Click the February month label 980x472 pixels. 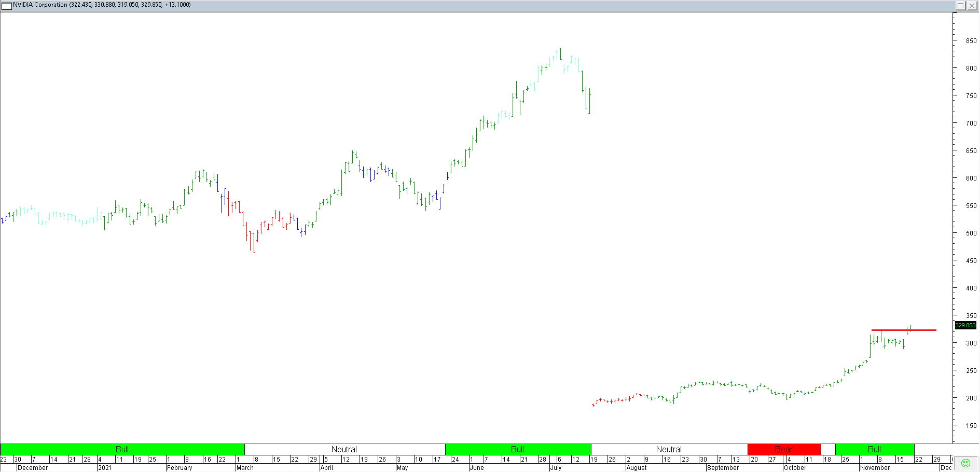click(x=180, y=468)
